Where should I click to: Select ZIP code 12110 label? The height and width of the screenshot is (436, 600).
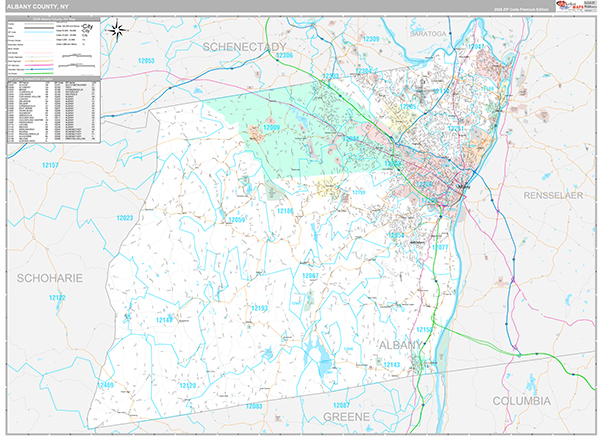(441, 91)
